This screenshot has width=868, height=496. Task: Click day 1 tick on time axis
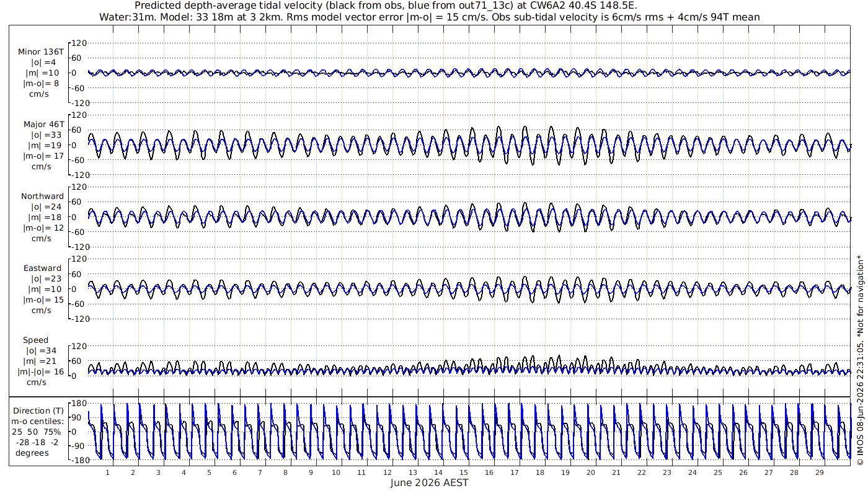[107, 472]
